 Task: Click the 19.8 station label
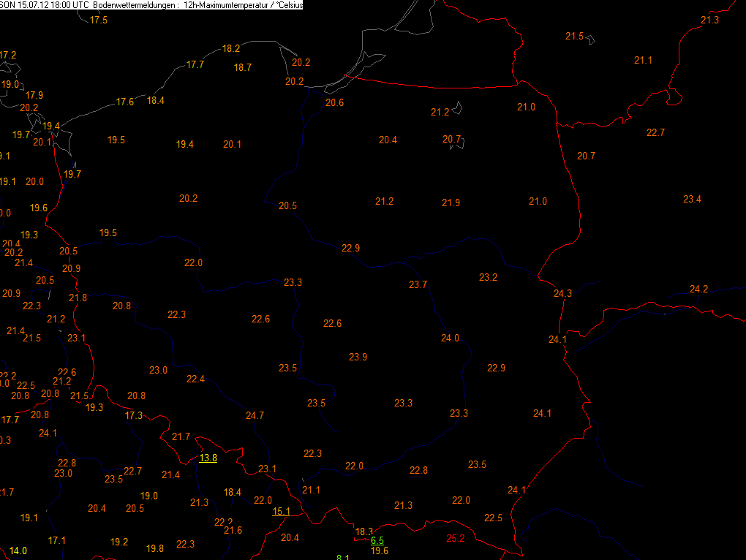154,548
